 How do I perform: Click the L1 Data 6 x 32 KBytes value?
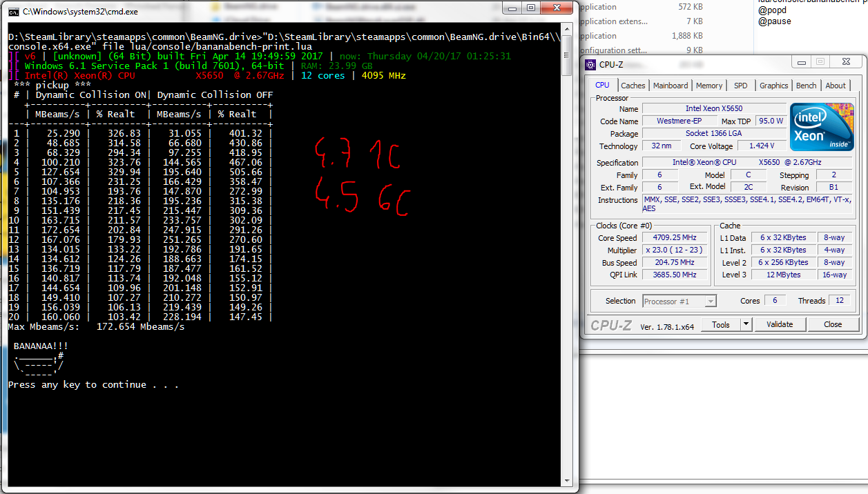(783, 237)
